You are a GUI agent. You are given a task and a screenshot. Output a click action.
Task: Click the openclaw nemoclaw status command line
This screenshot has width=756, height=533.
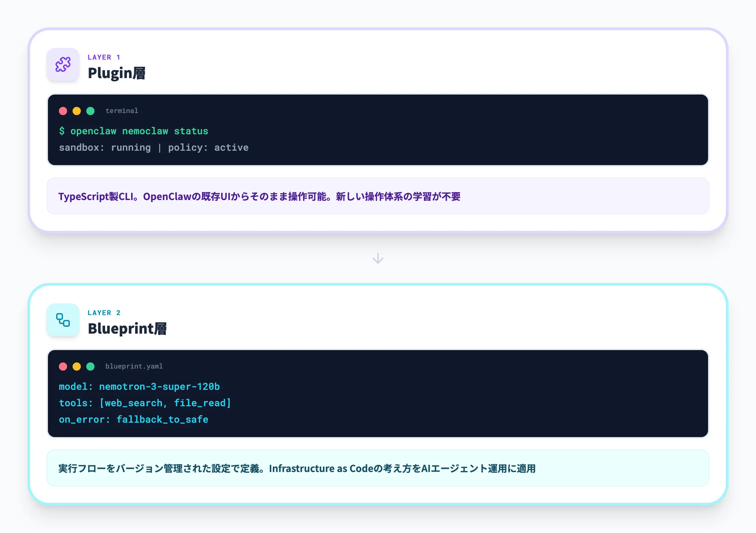pos(134,131)
